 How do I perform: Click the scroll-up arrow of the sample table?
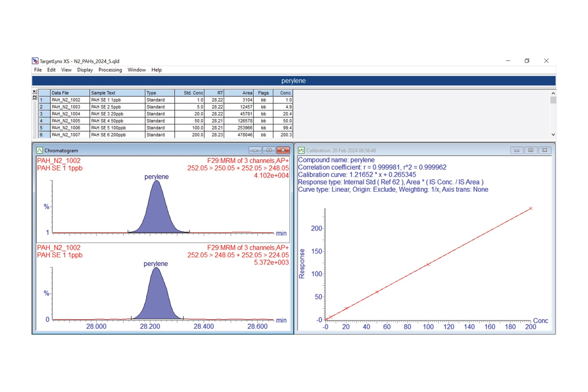553,93
